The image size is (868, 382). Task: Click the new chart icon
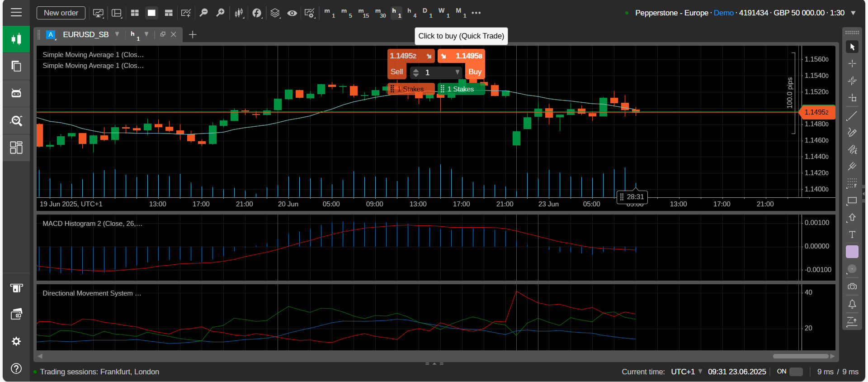tap(186, 13)
